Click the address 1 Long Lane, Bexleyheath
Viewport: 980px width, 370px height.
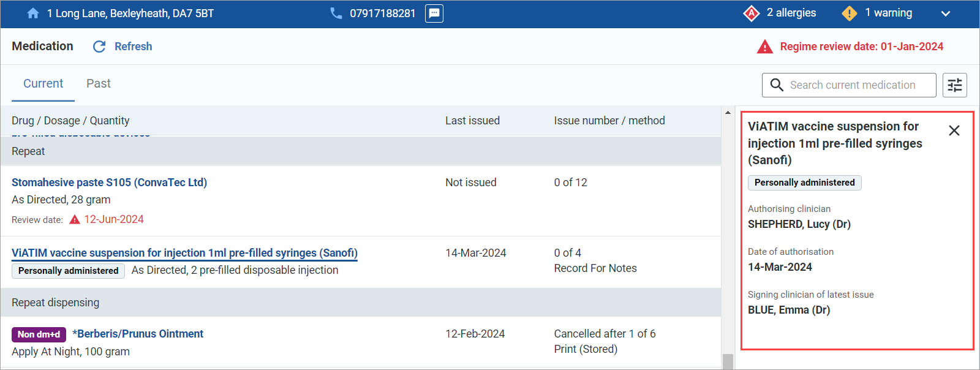coord(130,13)
